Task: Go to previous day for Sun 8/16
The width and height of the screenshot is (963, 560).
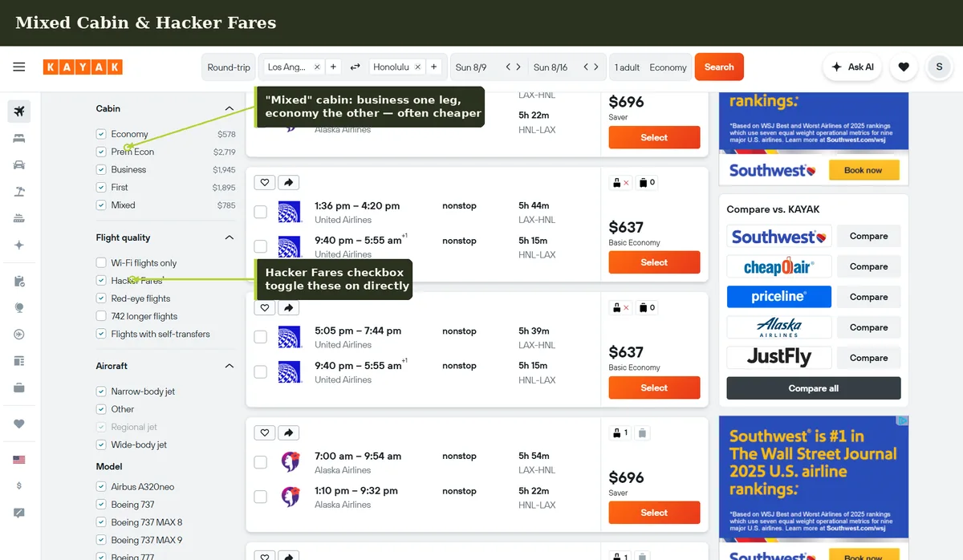Action: click(586, 67)
